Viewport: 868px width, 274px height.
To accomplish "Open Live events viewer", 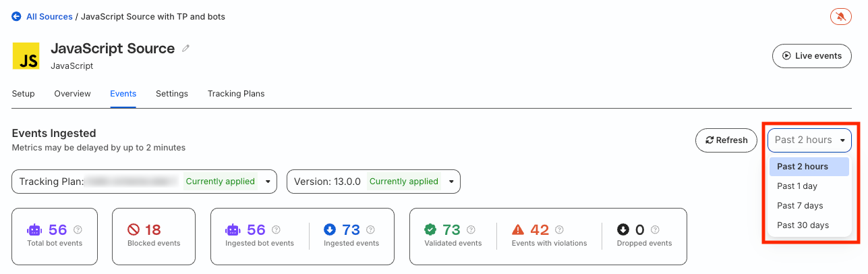I will click(x=812, y=56).
